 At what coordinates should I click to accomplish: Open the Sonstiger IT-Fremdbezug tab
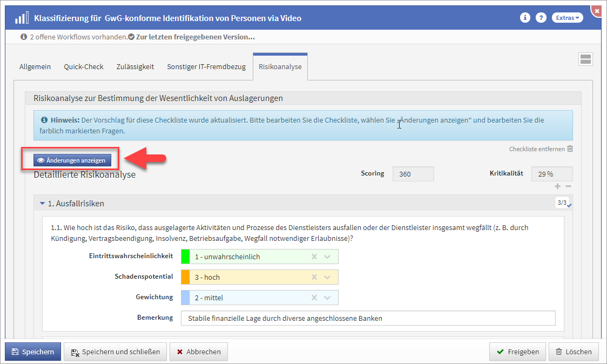coord(206,66)
